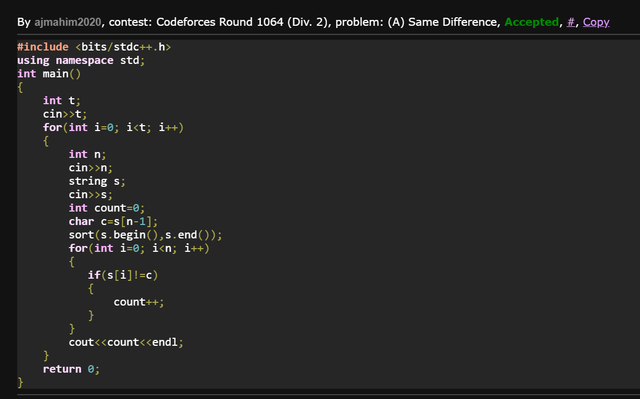The height and width of the screenshot is (399, 640).
Task: Click the #include <bits/stdc++.h> line
Action: pyautogui.click(x=94, y=47)
